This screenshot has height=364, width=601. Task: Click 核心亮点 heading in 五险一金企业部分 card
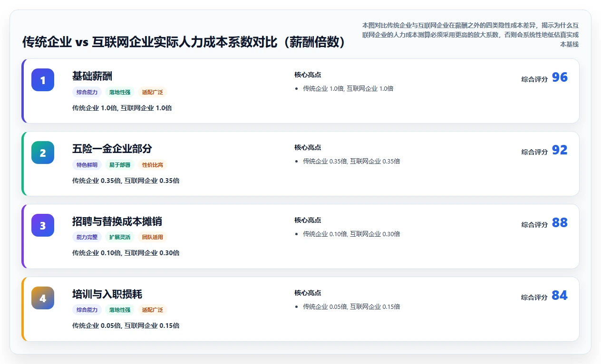[308, 147]
